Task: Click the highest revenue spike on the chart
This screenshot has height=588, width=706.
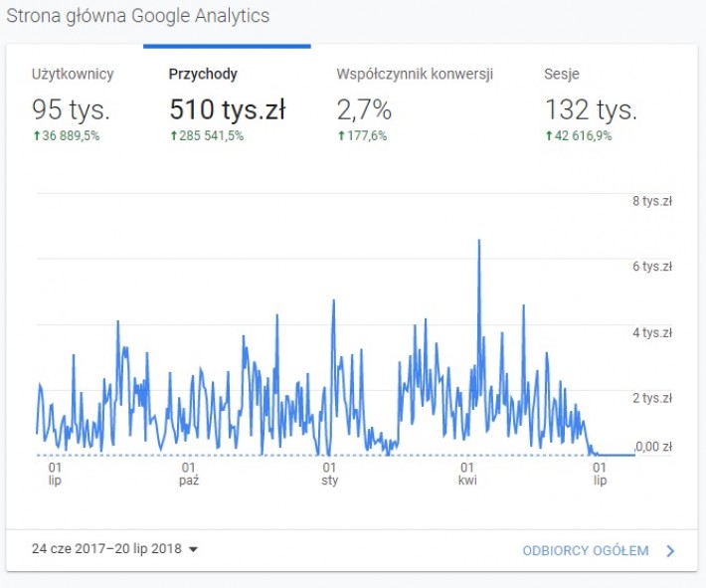Action: click(x=479, y=242)
